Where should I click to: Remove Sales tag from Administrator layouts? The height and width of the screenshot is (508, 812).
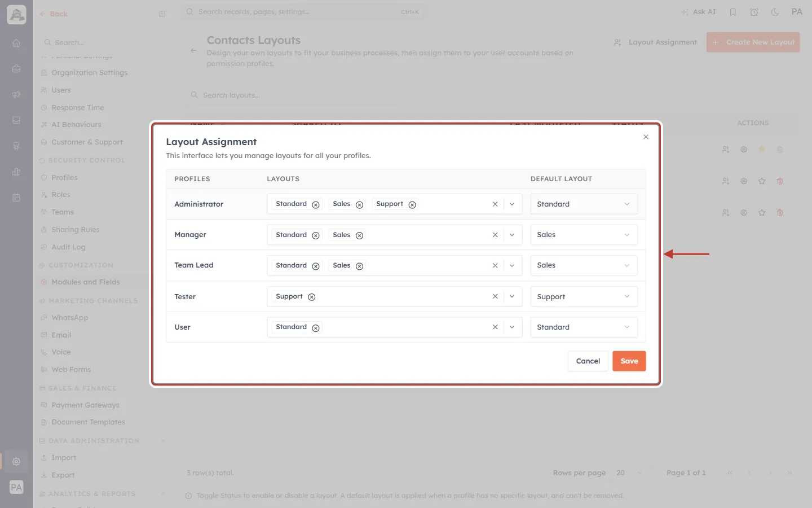click(359, 205)
